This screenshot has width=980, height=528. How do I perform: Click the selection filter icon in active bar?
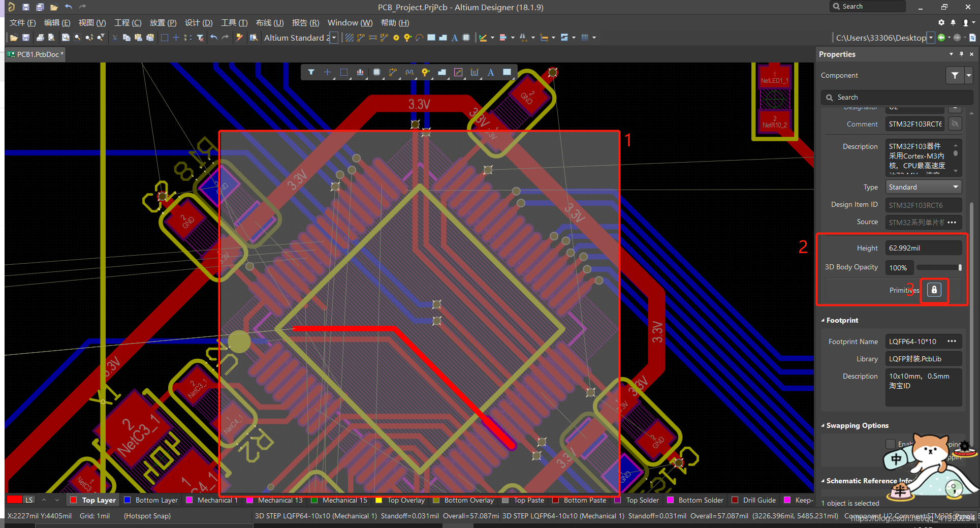point(311,72)
